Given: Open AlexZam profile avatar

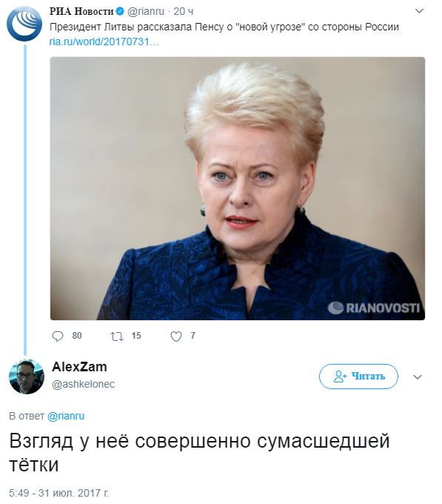Looking at the screenshot, I should pos(27,377).
